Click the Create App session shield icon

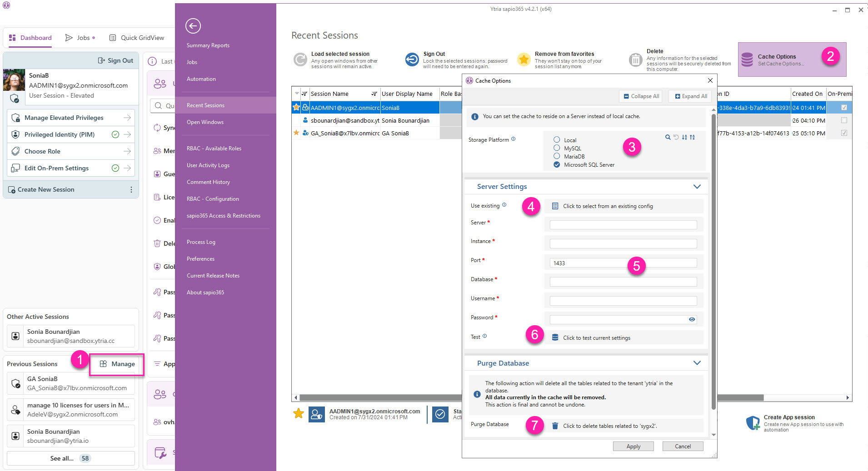click(753, 423)
